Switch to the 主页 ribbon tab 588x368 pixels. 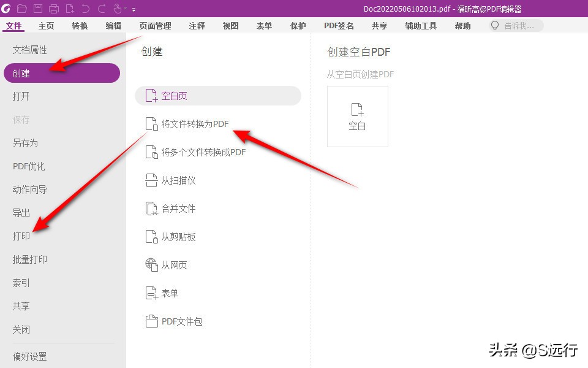tap(47, 26)
